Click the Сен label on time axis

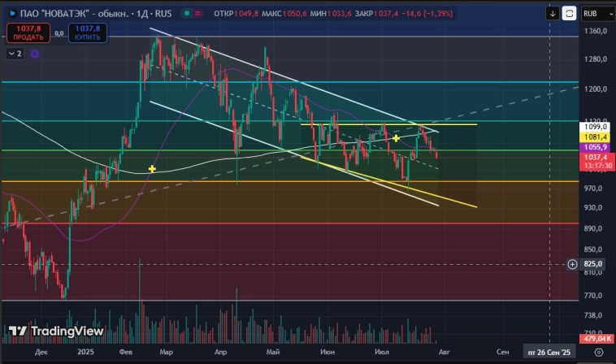503,353
